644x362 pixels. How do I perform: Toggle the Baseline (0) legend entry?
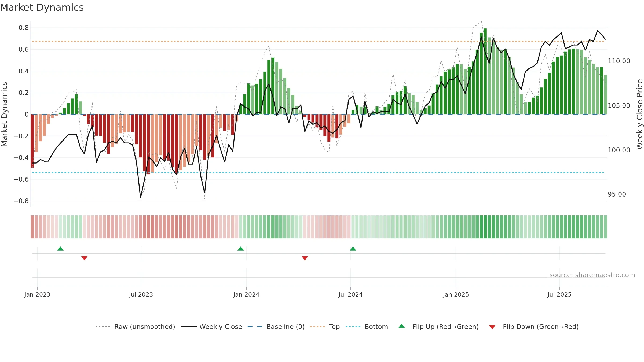coord(276,327)
